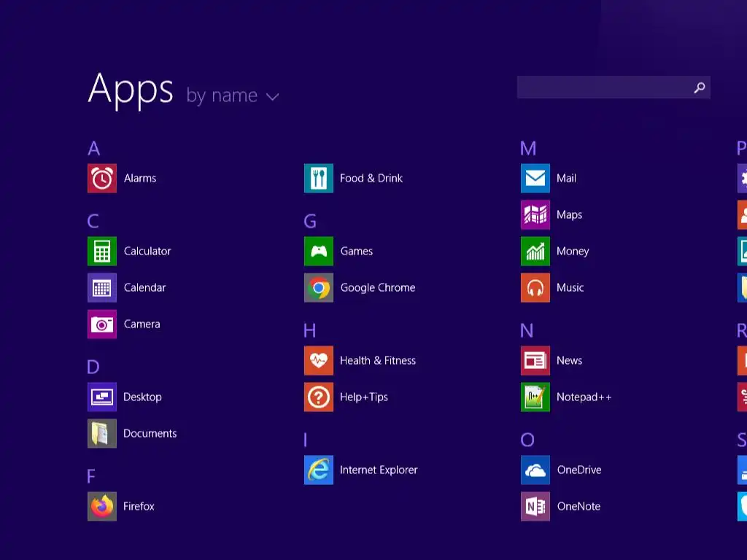Click the 'Calendar' label text
747x560 pixels.
pyautogui.click(x=145, y=287)
